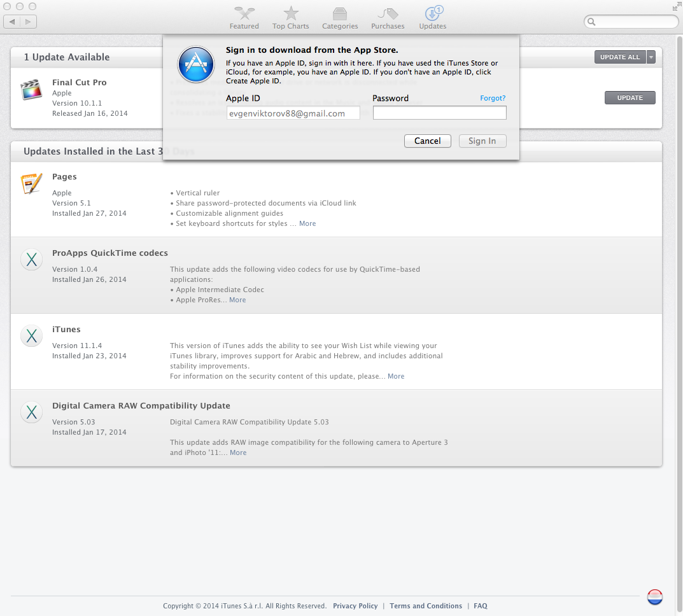Select 'Version 11.1.4' text
Screen dimensions: 683x616
point(77,346)
